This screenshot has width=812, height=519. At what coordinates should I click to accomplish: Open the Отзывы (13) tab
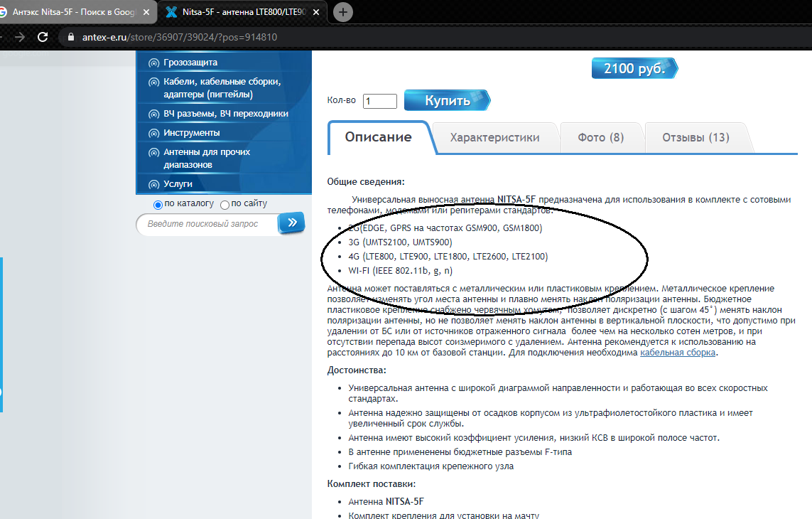click(x=695, y=137)
